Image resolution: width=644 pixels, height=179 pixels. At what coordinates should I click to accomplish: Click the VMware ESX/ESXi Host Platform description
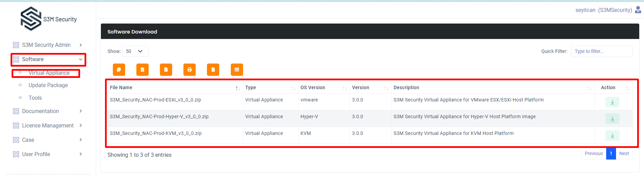point(469,100)
